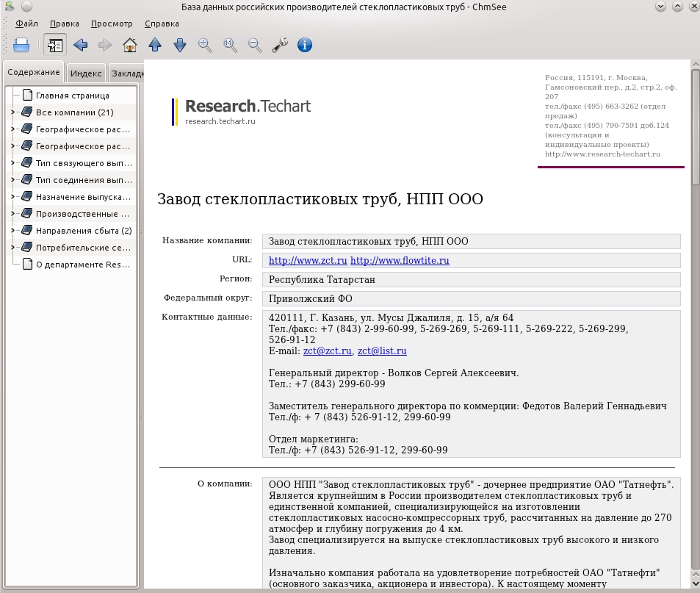Expand the 'Тип связующего' tree node

coord(12,163)
